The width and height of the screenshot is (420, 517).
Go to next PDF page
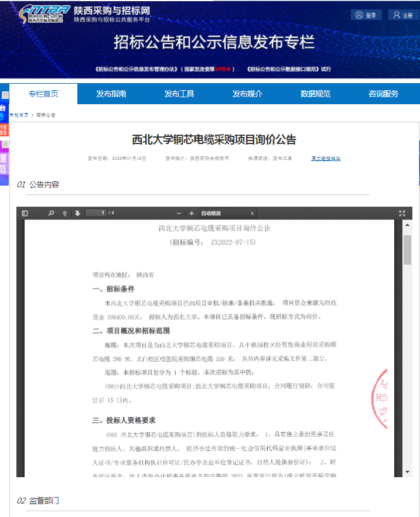(x=77, y=213)
